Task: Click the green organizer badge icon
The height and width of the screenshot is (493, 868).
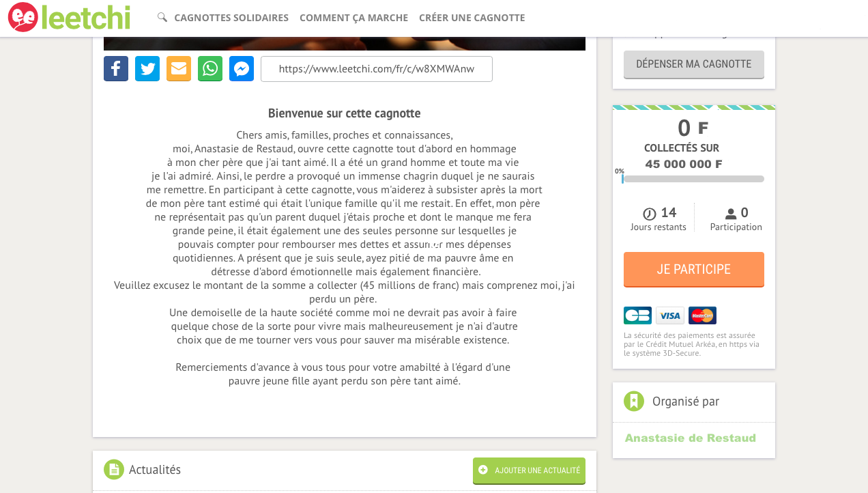Action: 634,402
